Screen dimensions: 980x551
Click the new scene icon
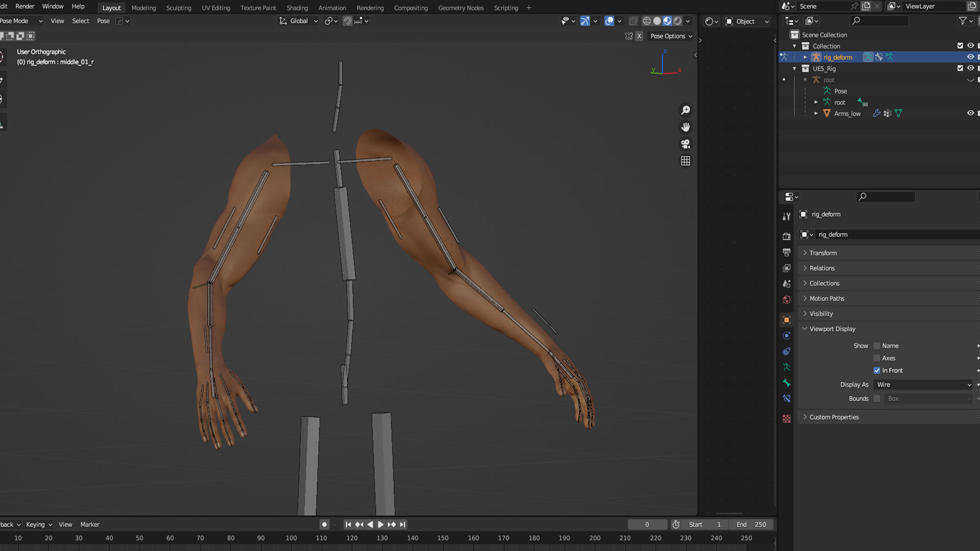click(x=866, y=6)
